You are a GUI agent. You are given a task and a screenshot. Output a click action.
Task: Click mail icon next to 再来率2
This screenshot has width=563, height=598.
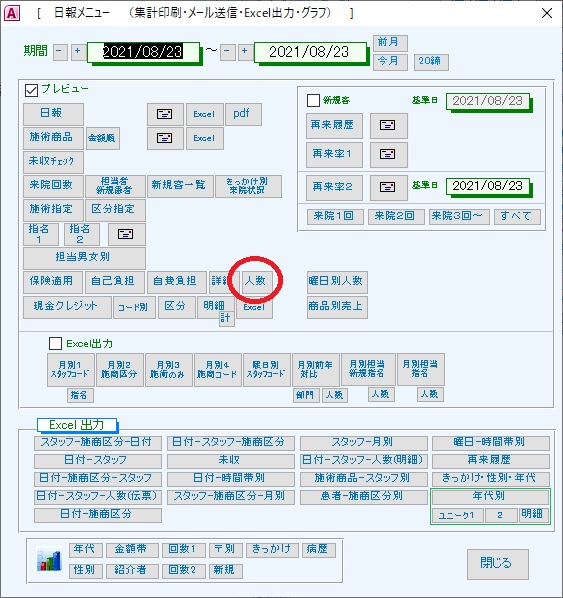(388, 187)
